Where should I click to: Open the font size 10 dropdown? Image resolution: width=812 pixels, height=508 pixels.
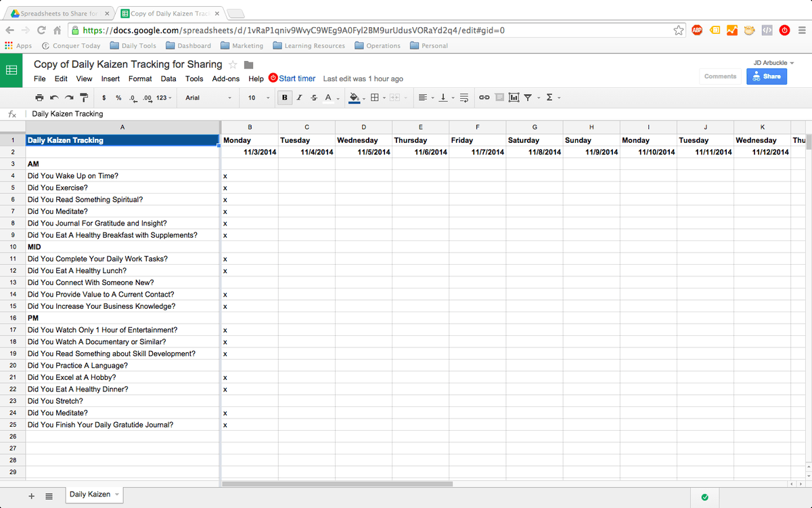click(x=258, y=98)
